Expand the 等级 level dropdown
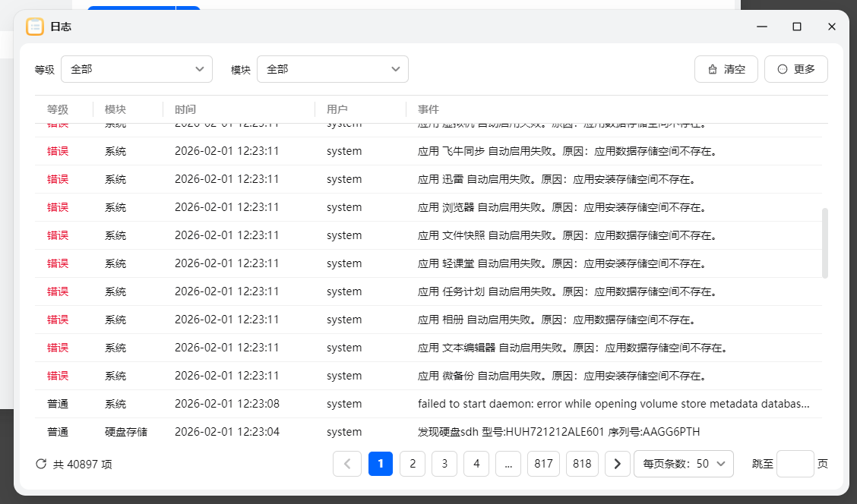This screenshot has width=857, height=504. coord(137,69)
